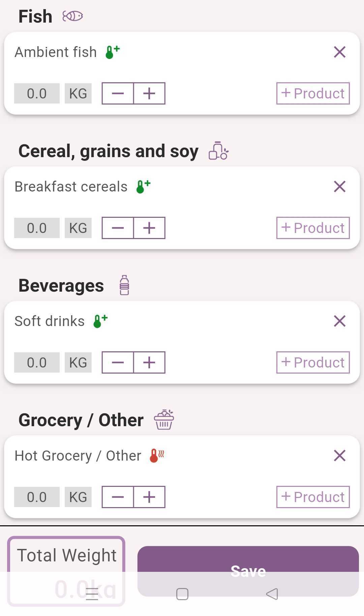This screenshot has width=364, height=616.
Task: Increase Hot Grocery / Other weight
Action: point(149,497)
